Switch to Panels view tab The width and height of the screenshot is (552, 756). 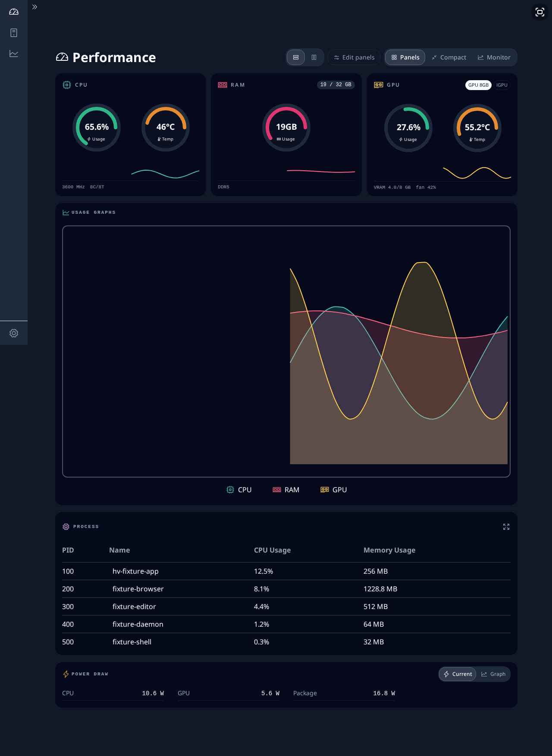[x=405, y=57]
